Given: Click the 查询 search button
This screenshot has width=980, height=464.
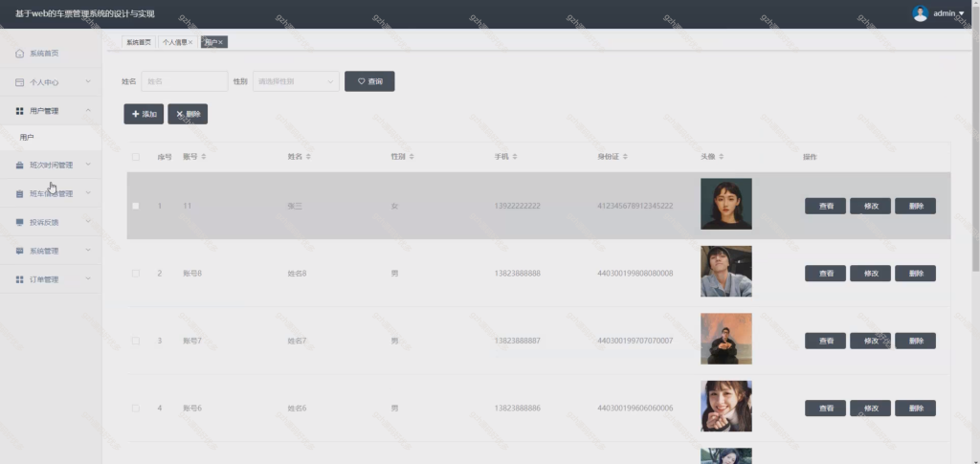Looking at the screenshot, I should (x=369, y=81).
